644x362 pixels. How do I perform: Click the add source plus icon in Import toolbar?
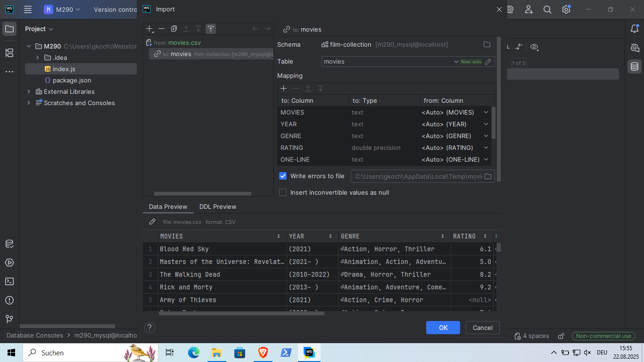tap(149, 29)
